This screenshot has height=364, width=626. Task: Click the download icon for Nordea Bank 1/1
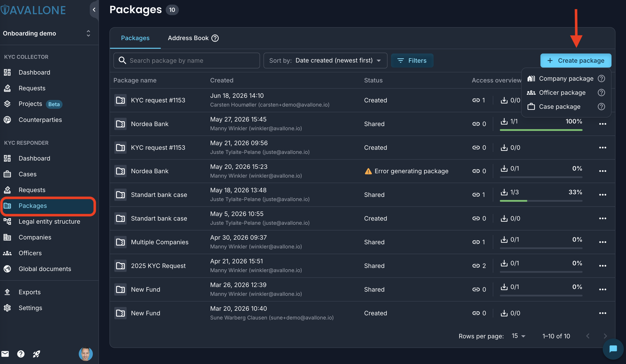click(x=504, y=121)
